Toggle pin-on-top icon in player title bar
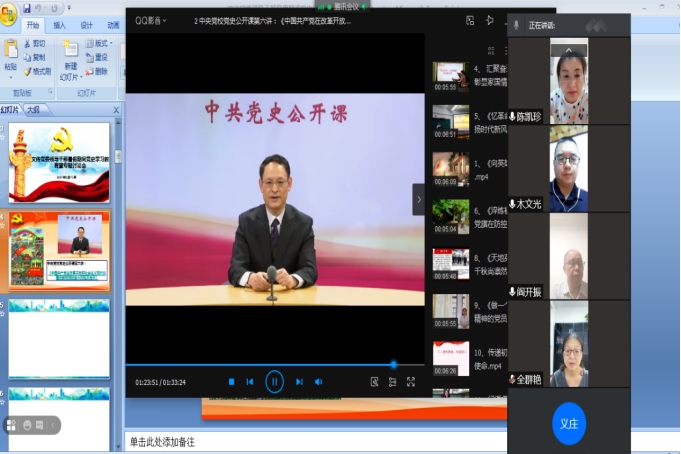 pyautogui.click(x=490, y=20)
